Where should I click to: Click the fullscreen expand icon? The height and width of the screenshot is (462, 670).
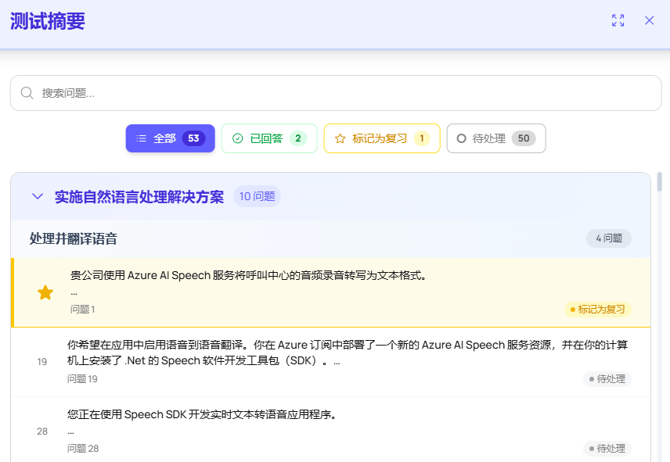[618, 20]
